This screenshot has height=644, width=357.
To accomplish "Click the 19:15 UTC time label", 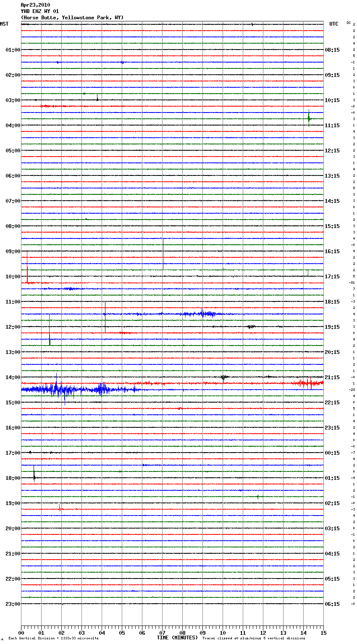I will pos(332,327).
